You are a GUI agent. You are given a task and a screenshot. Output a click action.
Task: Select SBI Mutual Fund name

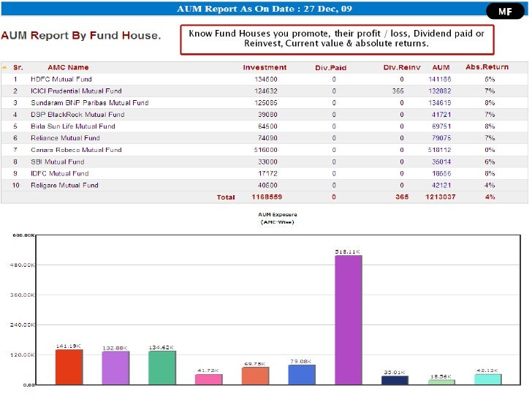pos(57,161)
